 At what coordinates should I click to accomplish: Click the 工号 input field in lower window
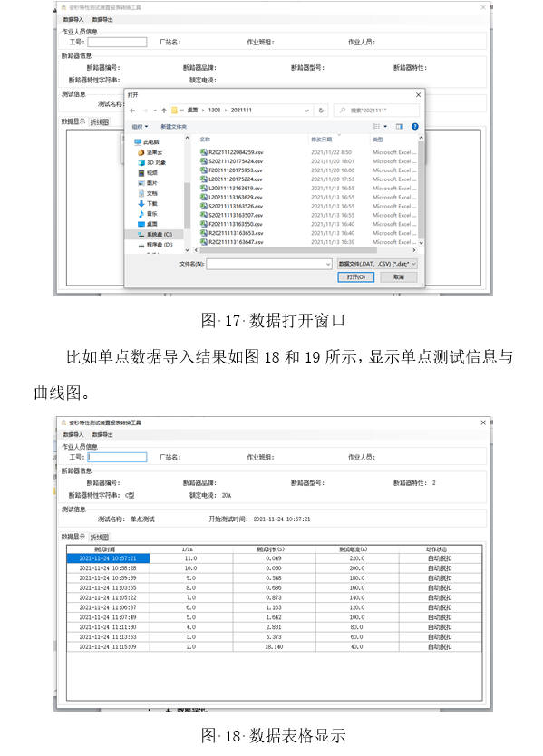coord(117,457)
